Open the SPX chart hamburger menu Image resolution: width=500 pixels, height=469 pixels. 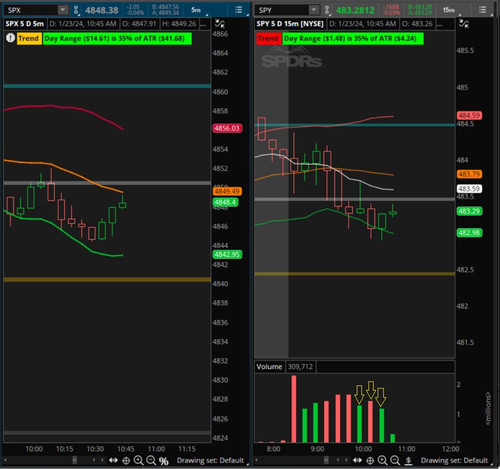click(x=238, y=10)
